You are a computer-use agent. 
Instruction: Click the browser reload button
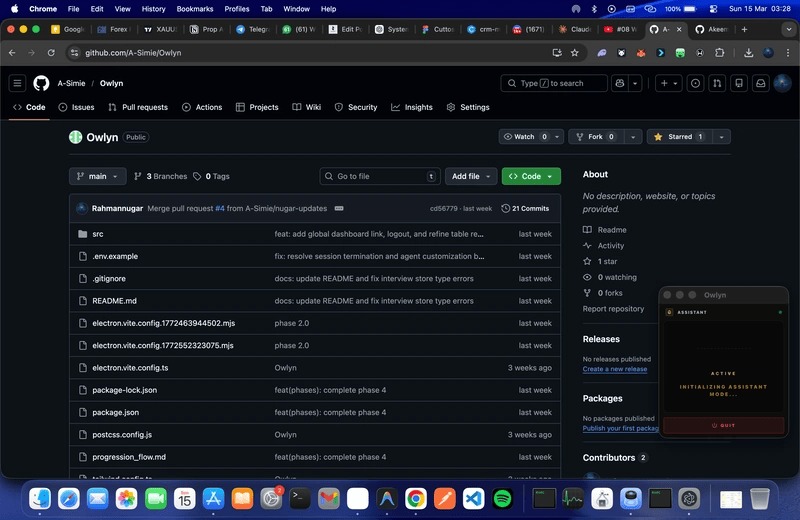(51, 53)
